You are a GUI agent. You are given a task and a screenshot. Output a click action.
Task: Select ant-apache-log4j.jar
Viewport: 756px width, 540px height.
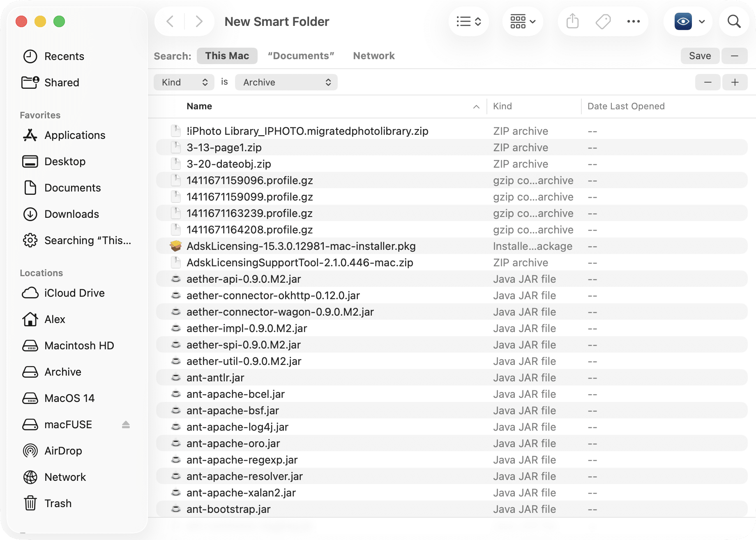coord(452,427)
